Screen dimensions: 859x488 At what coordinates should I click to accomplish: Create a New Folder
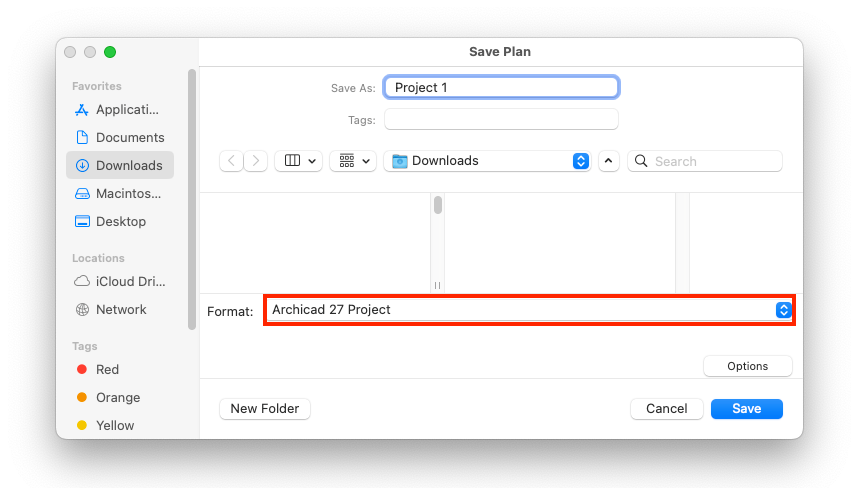tap(265, 409)
